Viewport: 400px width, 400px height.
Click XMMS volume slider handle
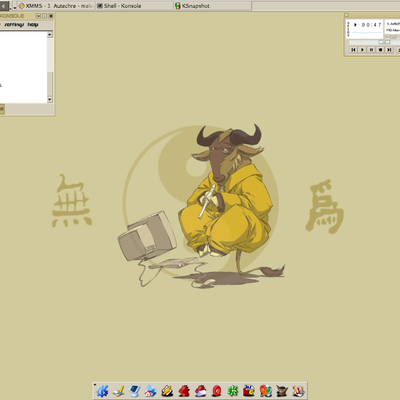[393, 37]
